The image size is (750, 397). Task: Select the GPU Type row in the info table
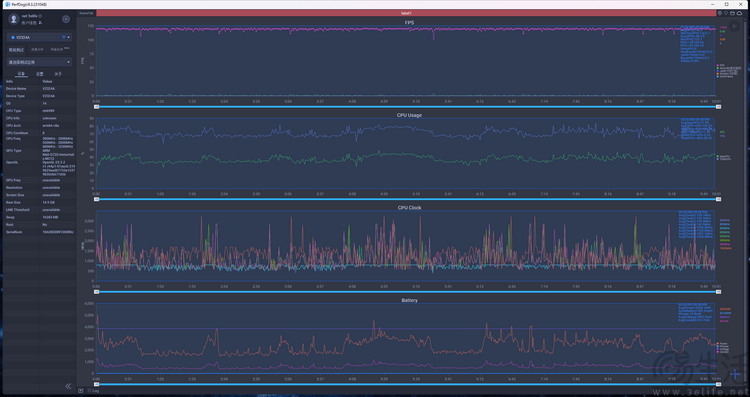tap(40, 154)
